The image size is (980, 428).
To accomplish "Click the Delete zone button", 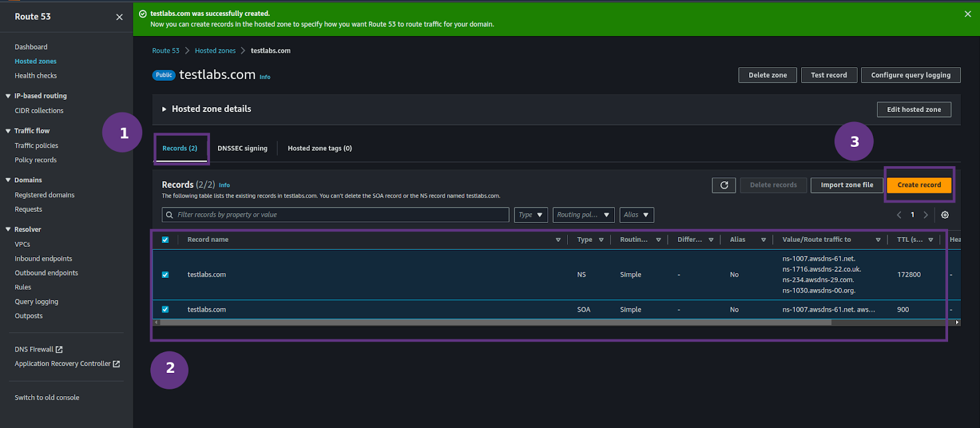I will tap(767, 75).
